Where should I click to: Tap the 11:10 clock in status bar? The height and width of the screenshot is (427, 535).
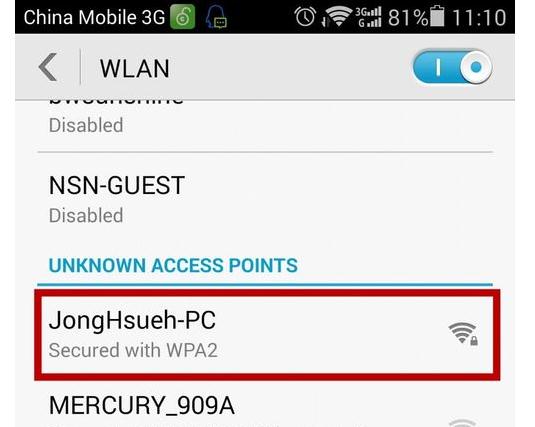[x=479, y=17]
